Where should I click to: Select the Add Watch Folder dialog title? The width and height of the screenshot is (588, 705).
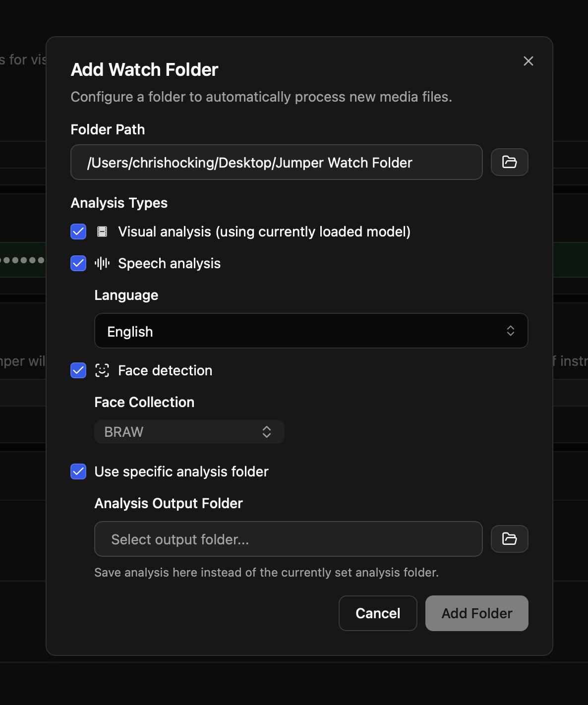click(x=144, y=69)
